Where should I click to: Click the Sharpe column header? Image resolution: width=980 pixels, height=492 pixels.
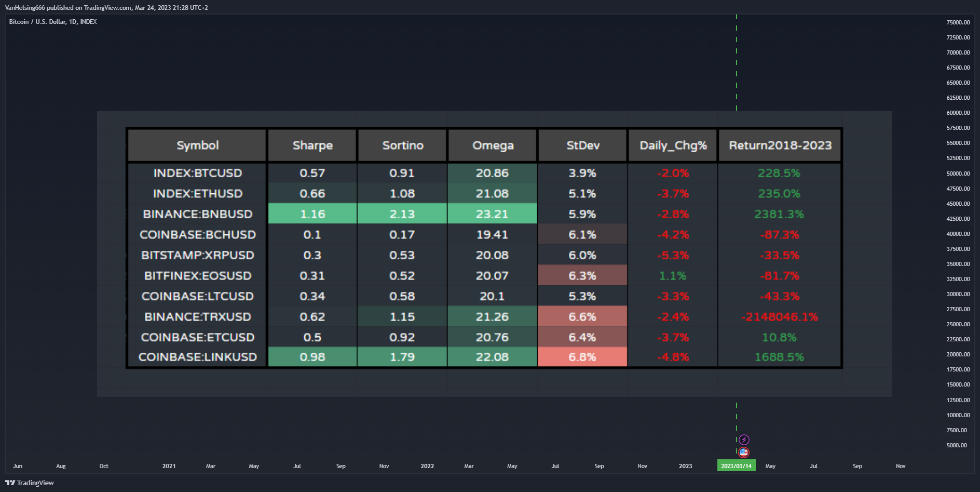[x=312, y=145]
